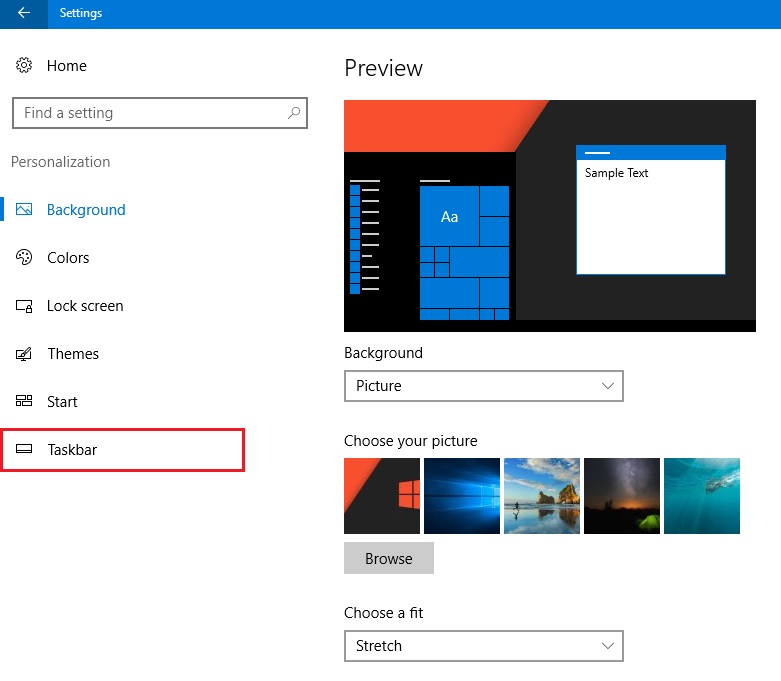Open the Lock screen settings page
781x681 pixels.
click(x=85, y=306)
